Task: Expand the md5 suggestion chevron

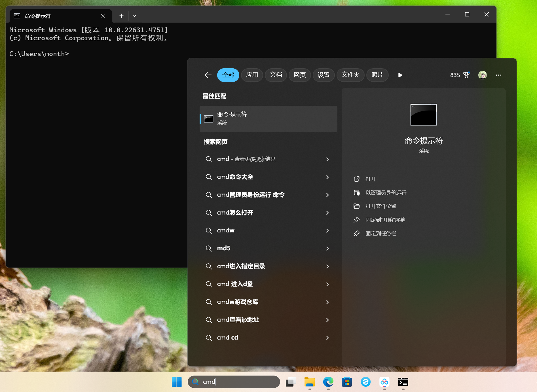Action: point(327,249)
